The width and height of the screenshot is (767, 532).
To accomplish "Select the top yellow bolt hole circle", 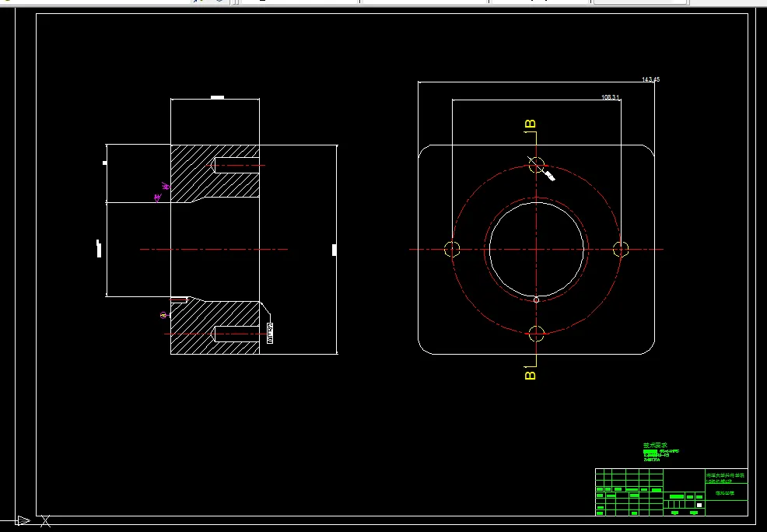I will pos(537,165).
